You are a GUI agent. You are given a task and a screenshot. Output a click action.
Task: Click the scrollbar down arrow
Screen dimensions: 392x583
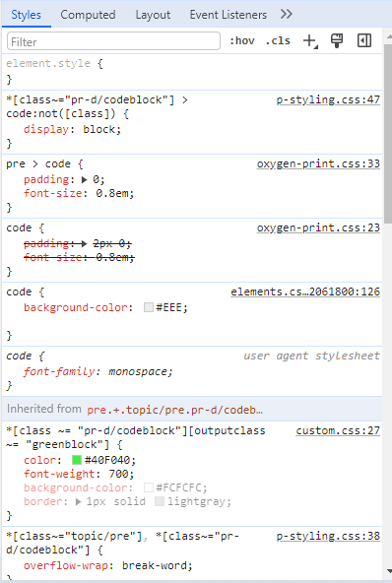tap(389, 571)
